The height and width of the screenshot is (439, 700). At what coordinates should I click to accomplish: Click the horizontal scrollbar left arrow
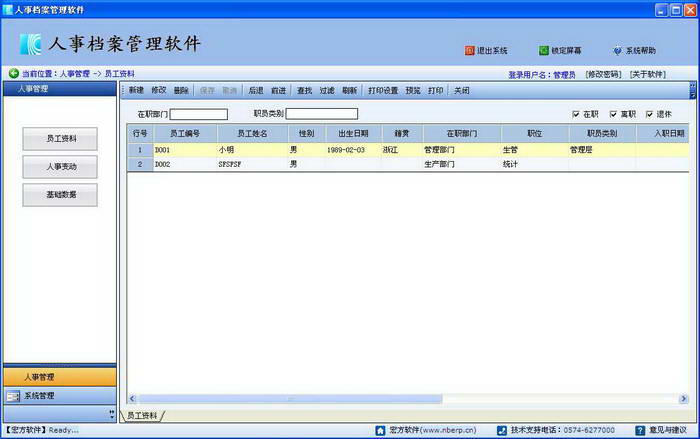tap(132, 398)
